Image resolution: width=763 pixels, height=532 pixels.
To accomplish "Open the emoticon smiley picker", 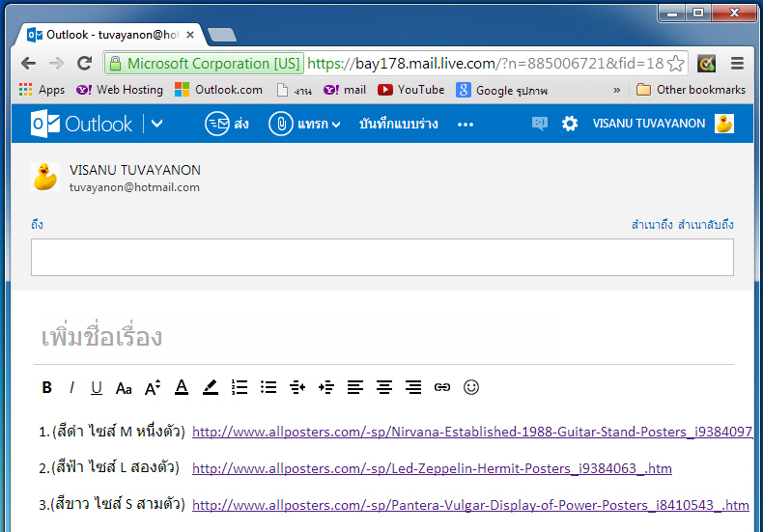I will [x=471, y=387].
